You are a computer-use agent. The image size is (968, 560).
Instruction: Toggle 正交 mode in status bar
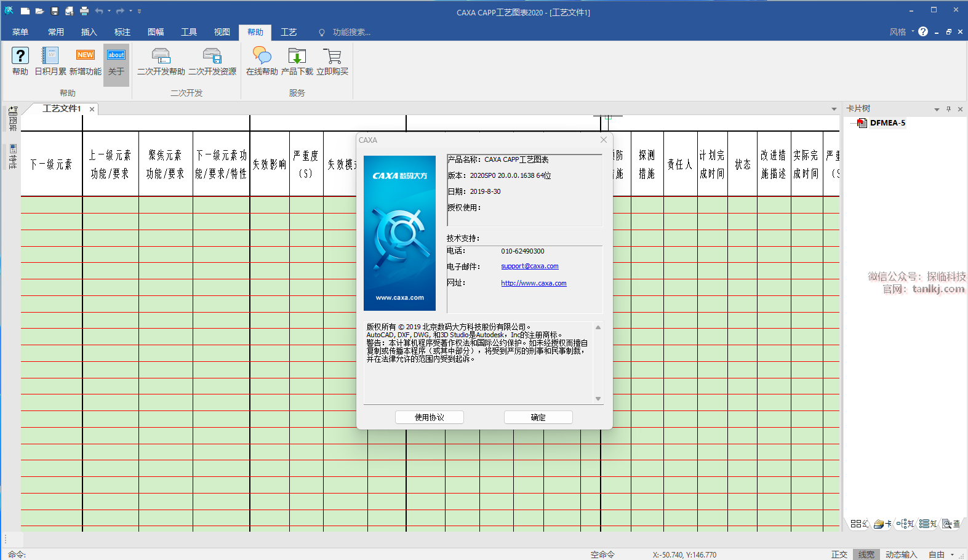(839, 554)
